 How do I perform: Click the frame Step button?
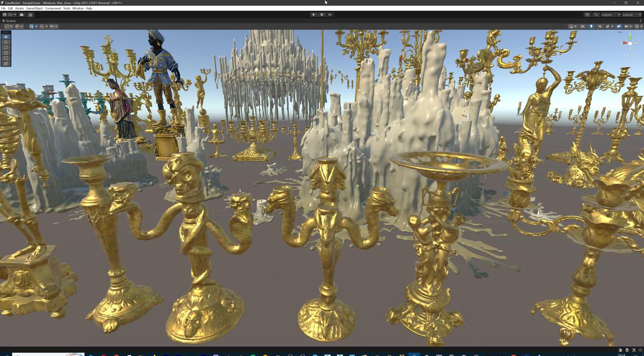pos(330,14)
